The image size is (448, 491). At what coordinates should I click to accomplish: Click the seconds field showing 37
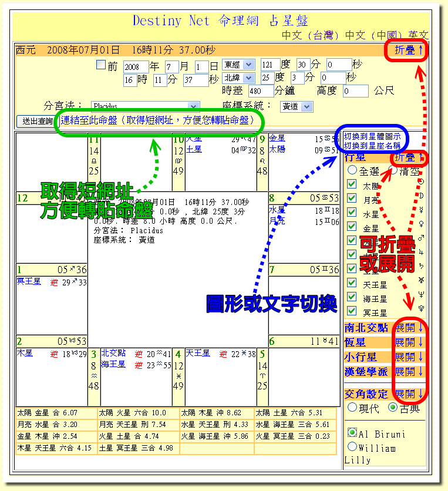pos(196,80)
